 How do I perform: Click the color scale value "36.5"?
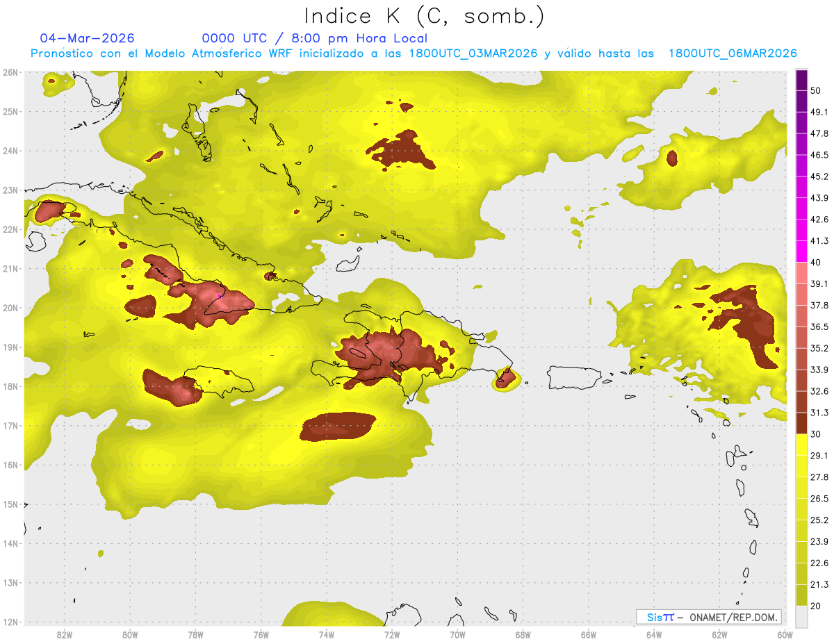point(819,327)
